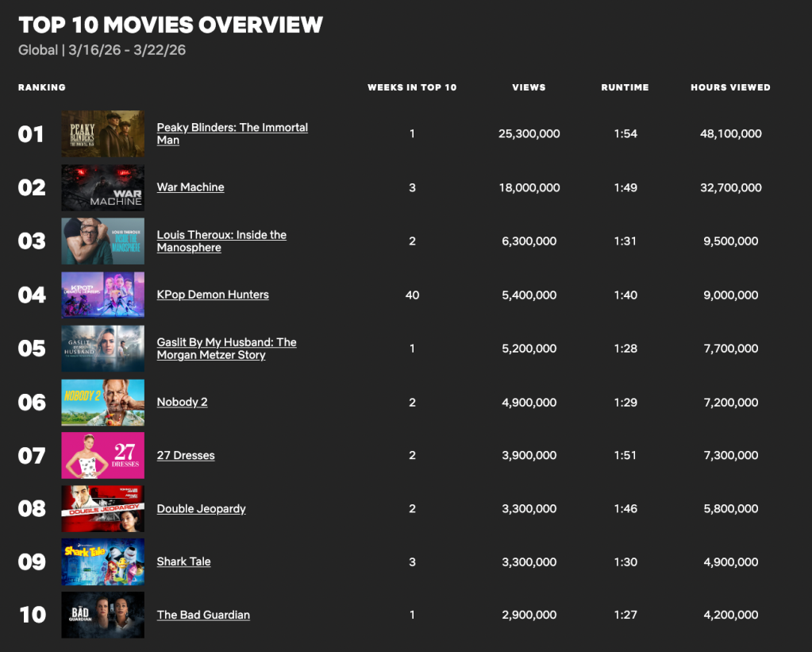Click the Shark Tale poster thumbnail
The height and width of the screenshot is (652, 812).
point(103,561)
